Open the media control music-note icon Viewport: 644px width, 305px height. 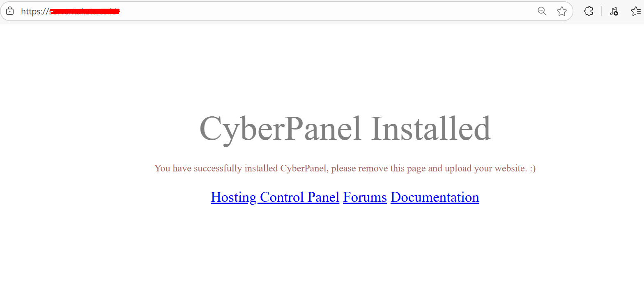tap(614, 11)
